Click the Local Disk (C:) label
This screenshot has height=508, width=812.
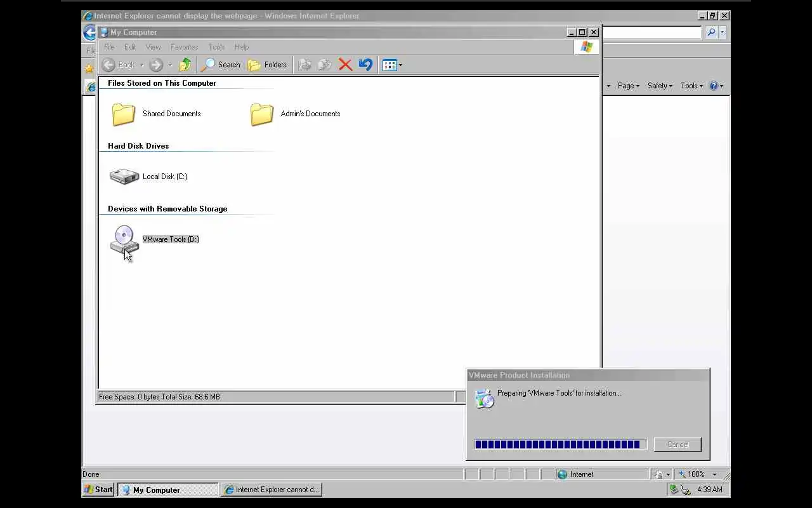[165, 177]
